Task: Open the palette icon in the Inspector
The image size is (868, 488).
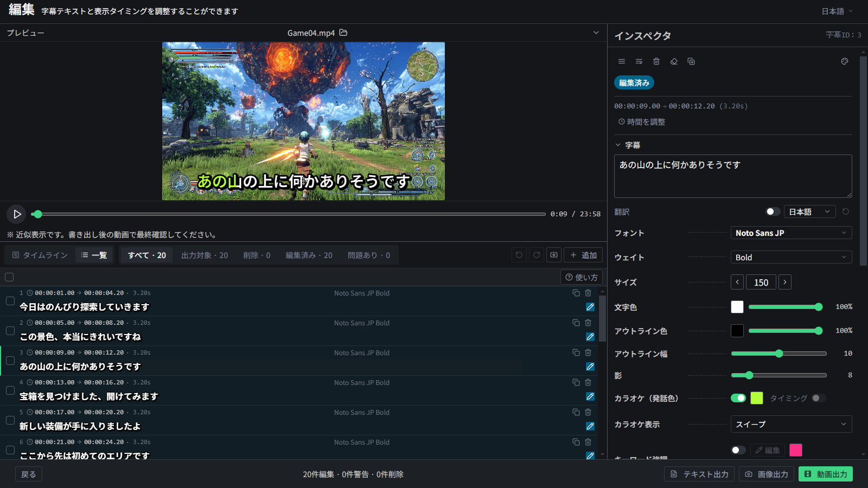Action: tap(845, 61)
